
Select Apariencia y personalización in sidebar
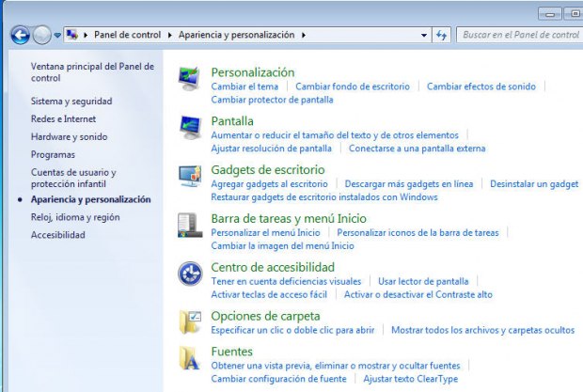pos(90,199)
